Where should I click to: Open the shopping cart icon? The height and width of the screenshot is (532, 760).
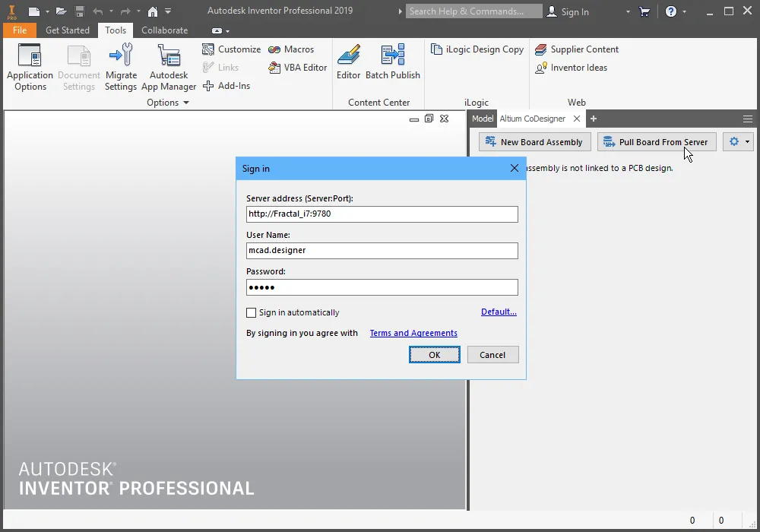click(644, 11)
